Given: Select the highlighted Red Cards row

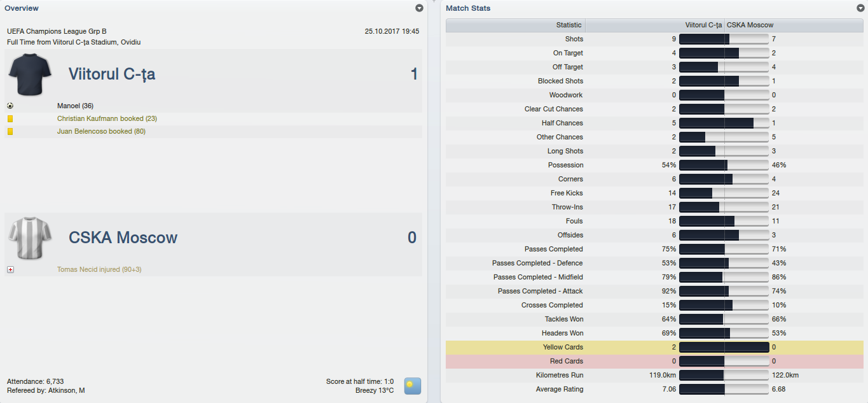Looking at the screenshot, I should click(655, 361).
